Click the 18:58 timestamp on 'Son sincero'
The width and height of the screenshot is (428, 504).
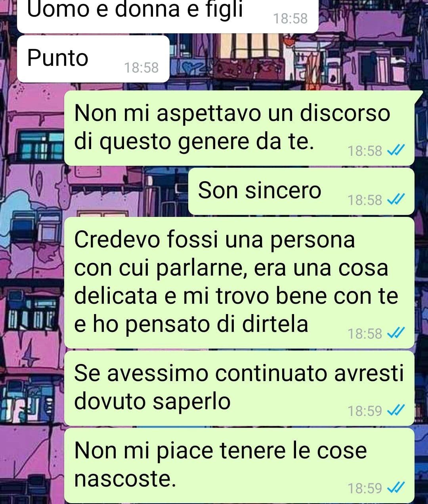click(x=365, y=200)
